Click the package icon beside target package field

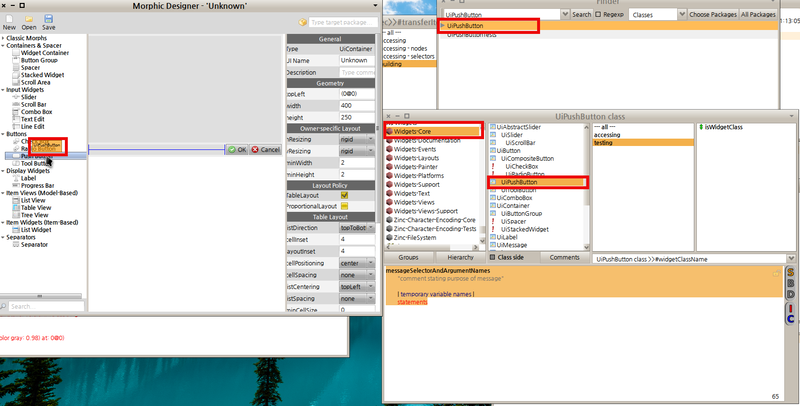(303, 21)
